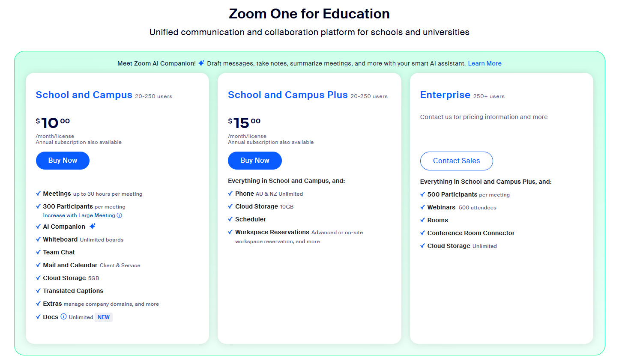Click the checkmark next to Cloud Storage 10GB
The image size is (631, 364).
coord(230,206)
